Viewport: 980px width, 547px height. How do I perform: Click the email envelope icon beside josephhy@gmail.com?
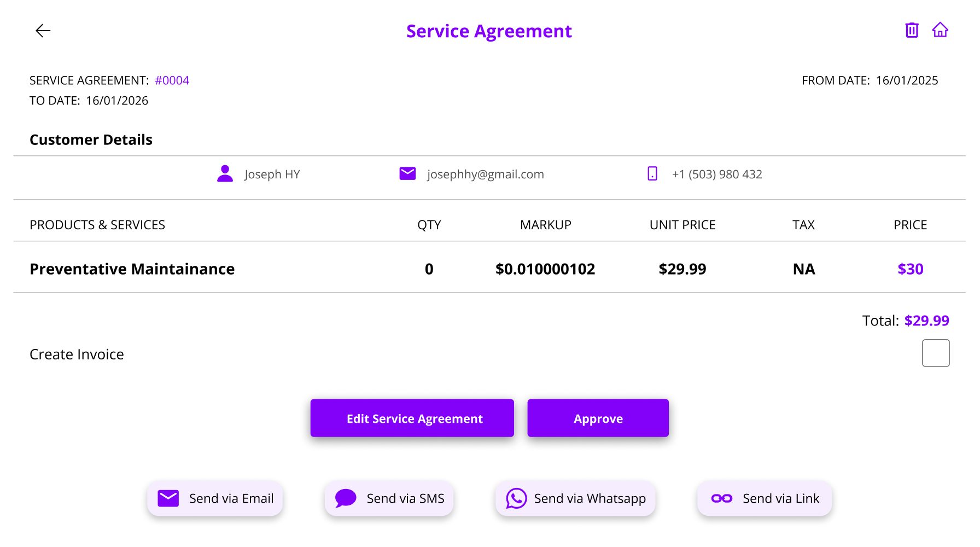tap(407, 174)
